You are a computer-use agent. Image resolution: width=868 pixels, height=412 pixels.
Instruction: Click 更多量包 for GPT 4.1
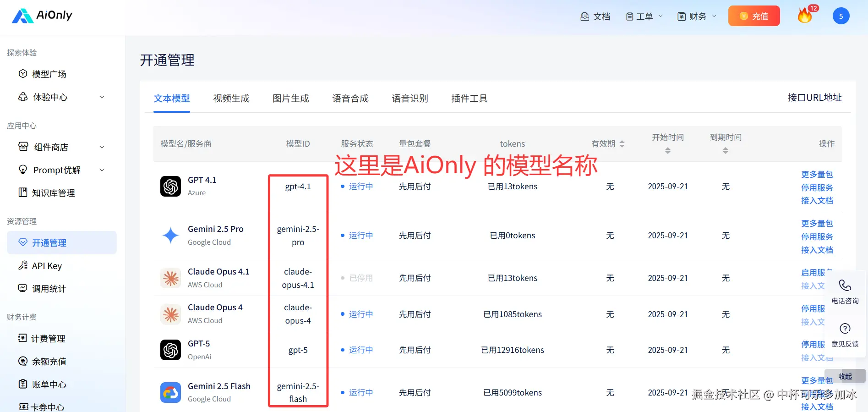[817, 175]
